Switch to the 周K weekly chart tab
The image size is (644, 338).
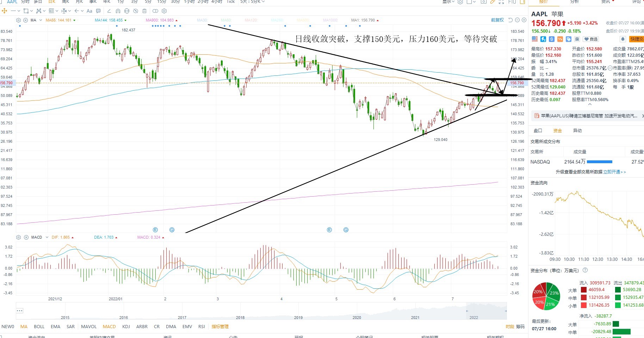click(x=66, y=2)
